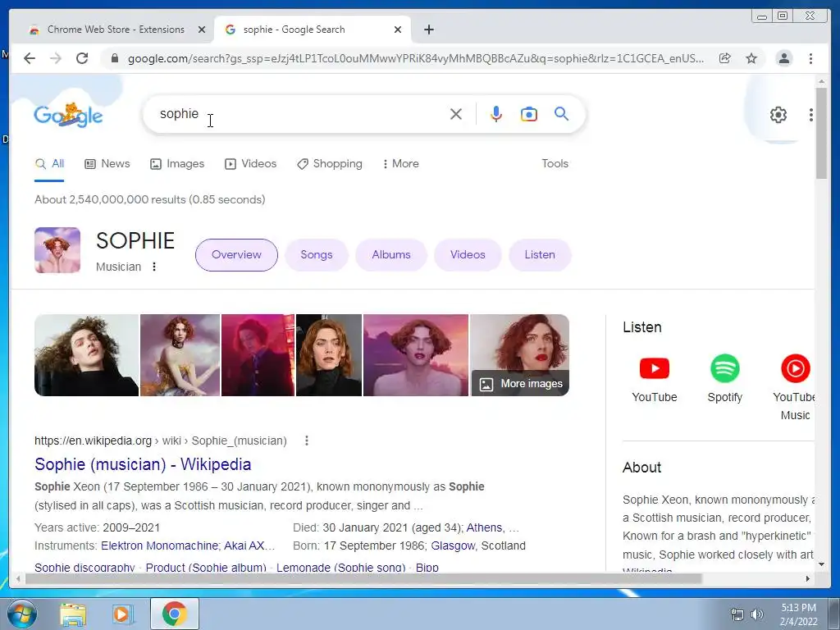This screenshot has height=630, width=840.
Task: Click More images button
Action: click(521, 384)
